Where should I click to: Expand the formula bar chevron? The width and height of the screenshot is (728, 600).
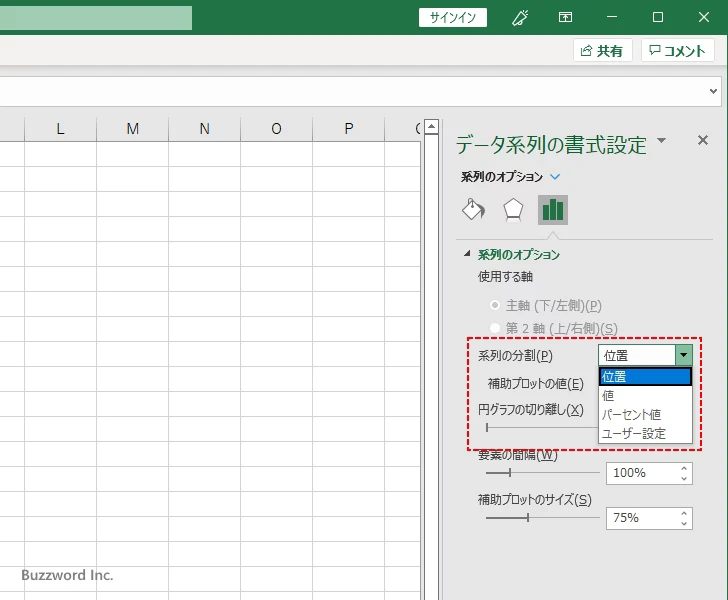coord(714,91)
